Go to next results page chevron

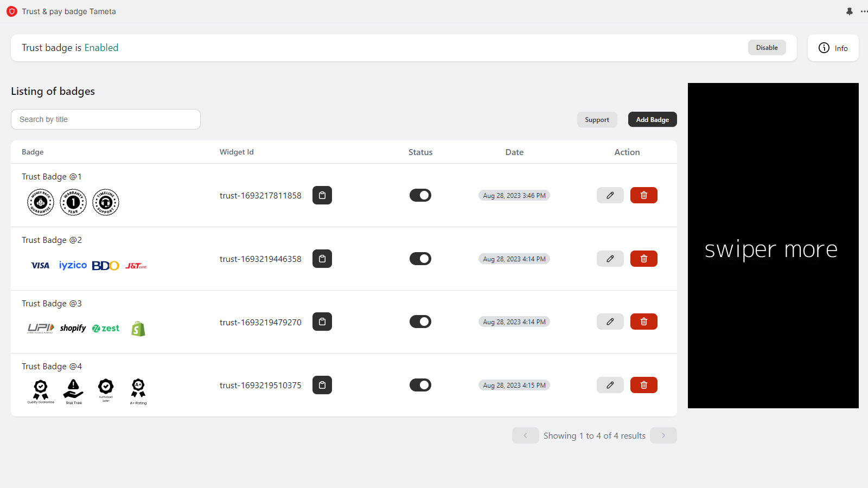(663, 435)
